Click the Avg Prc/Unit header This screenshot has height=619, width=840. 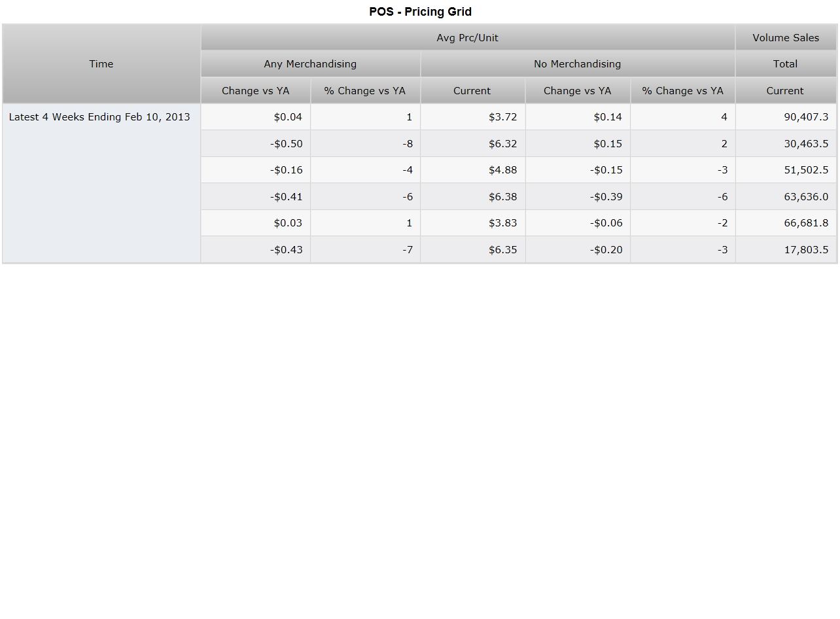pyautogui.click(x=468, y=38)
